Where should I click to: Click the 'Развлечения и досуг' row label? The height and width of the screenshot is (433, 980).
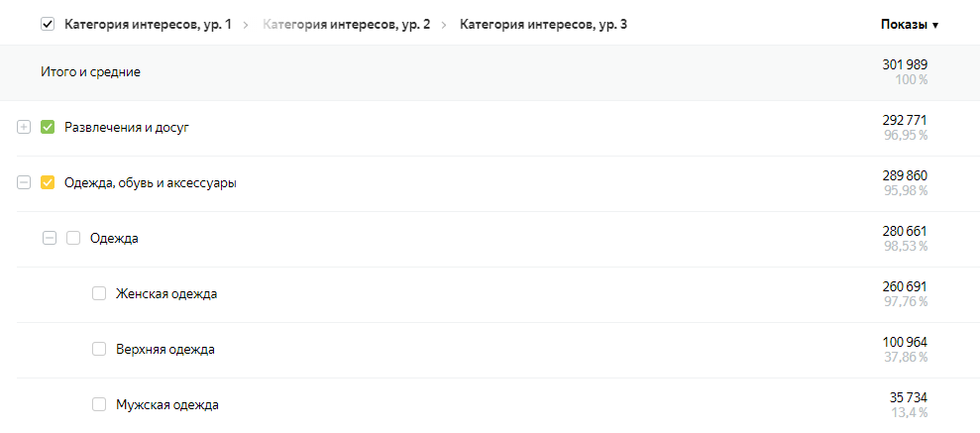point(126,128)
